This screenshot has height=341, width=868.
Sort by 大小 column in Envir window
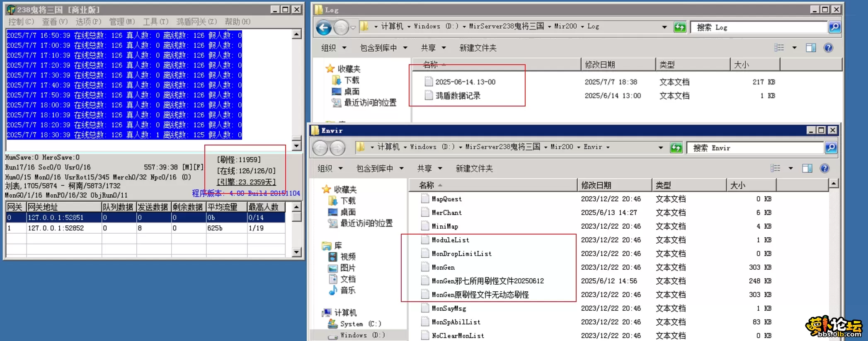(x=751, y=185)
